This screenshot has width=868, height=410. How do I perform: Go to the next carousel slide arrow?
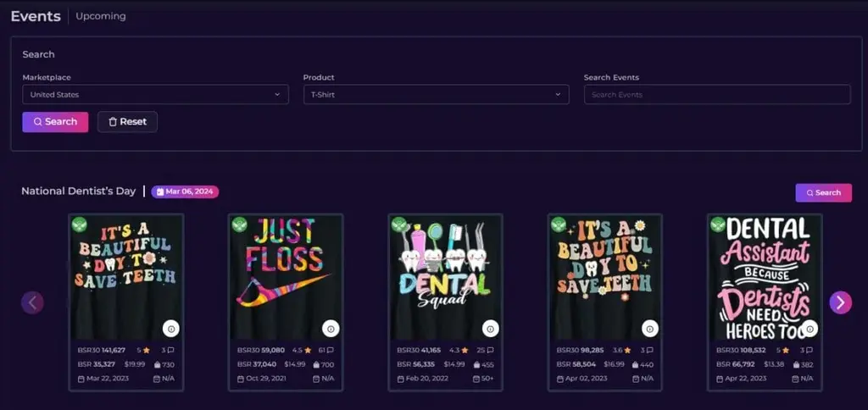[840, 302]
